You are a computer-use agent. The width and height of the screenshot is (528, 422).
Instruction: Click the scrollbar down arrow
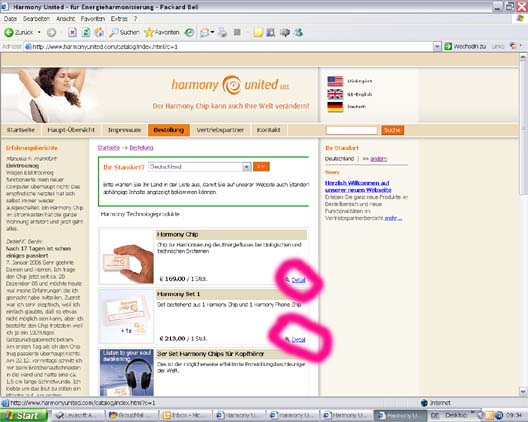(x=523, y=391)
